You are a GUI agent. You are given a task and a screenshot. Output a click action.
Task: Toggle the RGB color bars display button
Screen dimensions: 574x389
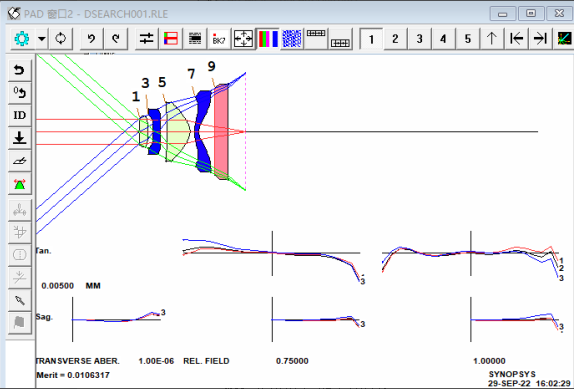(x=268, y=38)
